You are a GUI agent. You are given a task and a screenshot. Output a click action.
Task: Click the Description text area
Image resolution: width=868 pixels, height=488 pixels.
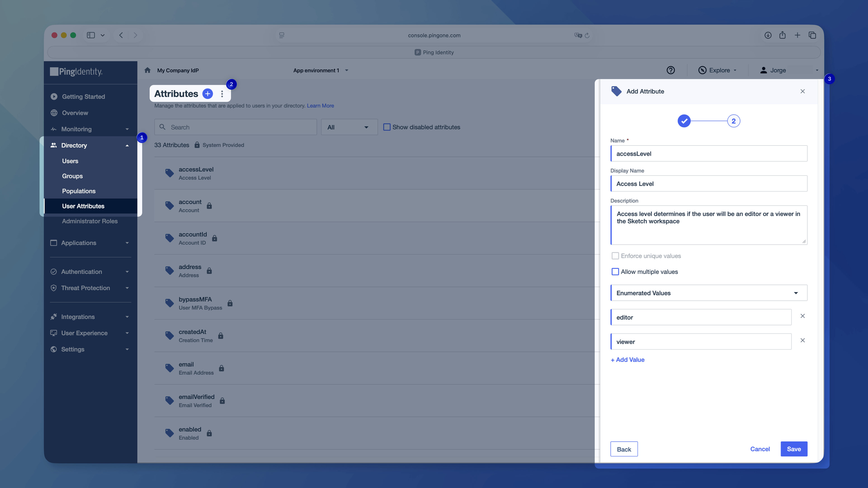click(709, 225)
